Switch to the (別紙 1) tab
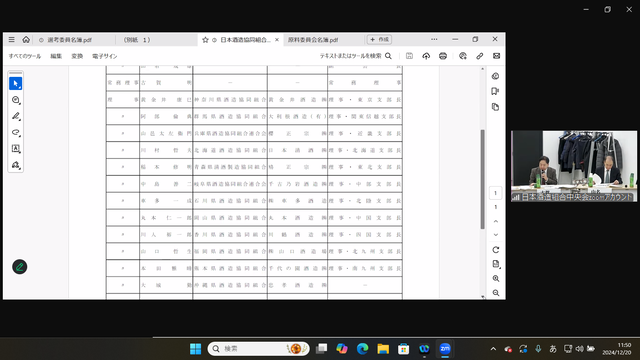 click(138, 40)
